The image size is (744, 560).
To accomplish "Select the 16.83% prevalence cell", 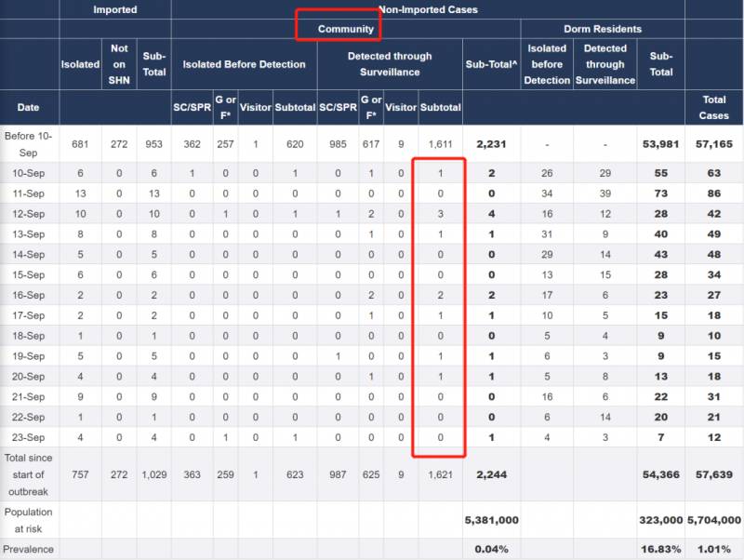I will point(660,549).
